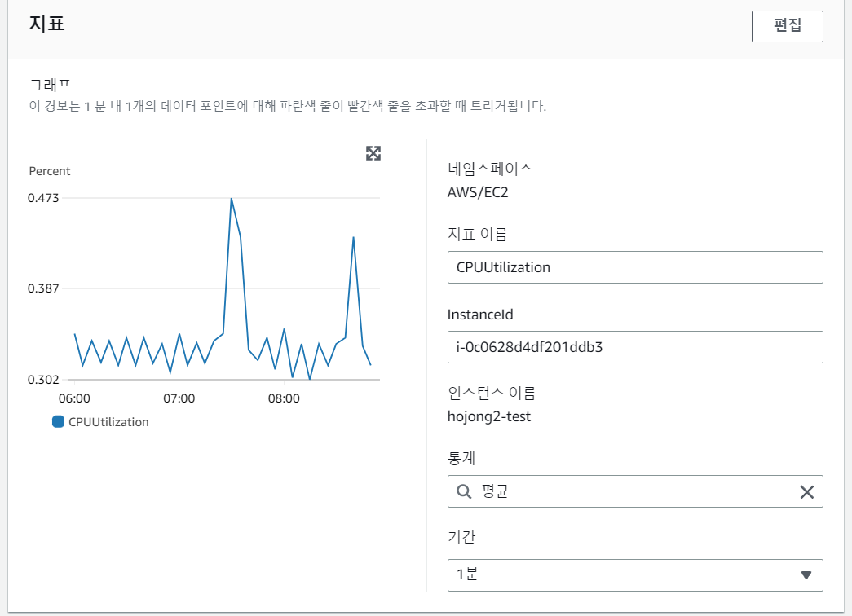Click the hojong2-test instance name

point(489,416)
